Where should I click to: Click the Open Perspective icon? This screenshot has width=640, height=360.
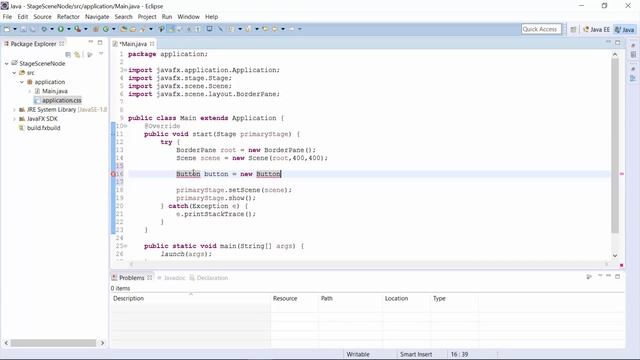pyautogui.click(x=573, y=29)
